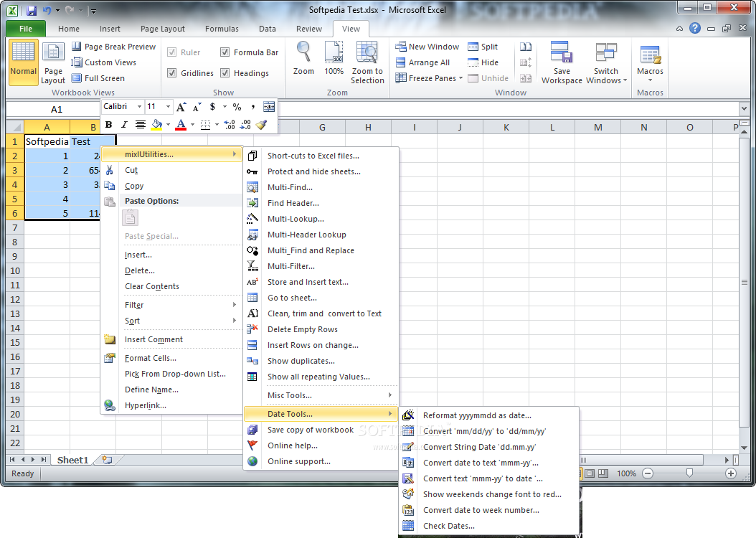
Task: Click the Format Painter brush icon
Action: tap(261, 125)
